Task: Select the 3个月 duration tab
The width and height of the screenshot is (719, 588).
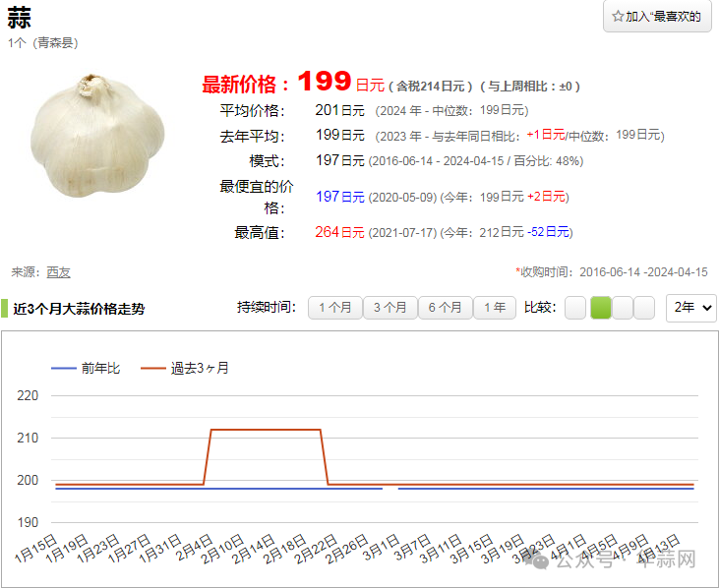Action: (x=389, y=308)
